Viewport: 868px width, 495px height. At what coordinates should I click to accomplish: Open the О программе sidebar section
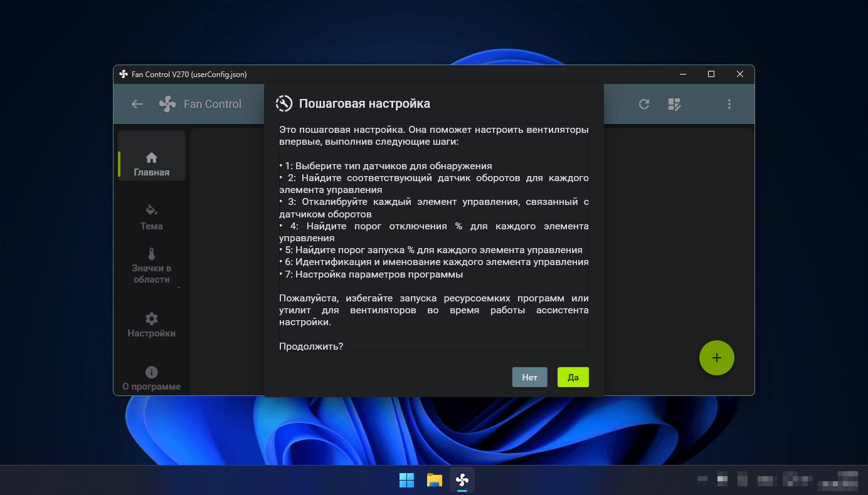pos(152,378)
